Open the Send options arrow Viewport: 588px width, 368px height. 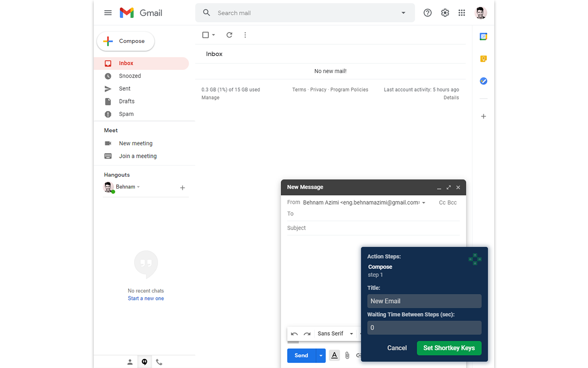pyautogui.click(x=321, y=356)
